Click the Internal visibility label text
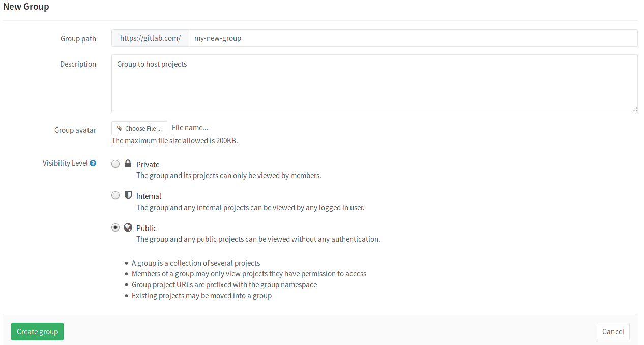The width and height of the screenshot is (644, 345). [x=149, y=196]
